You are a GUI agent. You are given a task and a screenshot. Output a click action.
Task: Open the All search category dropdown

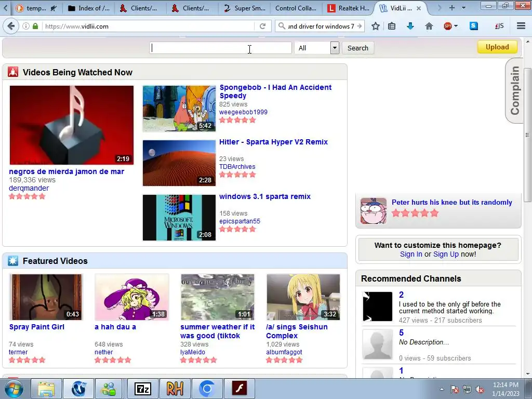click(x=316, y=48)
